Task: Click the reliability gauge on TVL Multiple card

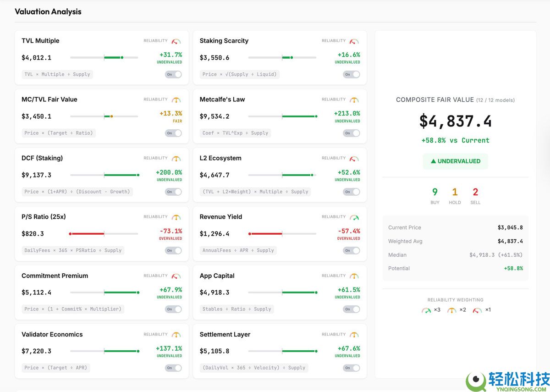Action: coord(176,40)
